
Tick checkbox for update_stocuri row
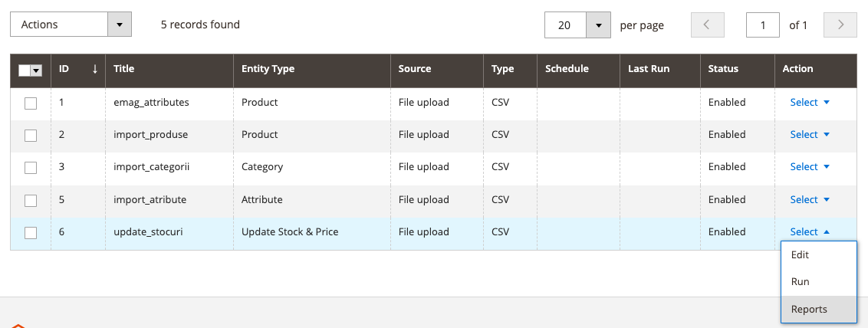(31, 232)
